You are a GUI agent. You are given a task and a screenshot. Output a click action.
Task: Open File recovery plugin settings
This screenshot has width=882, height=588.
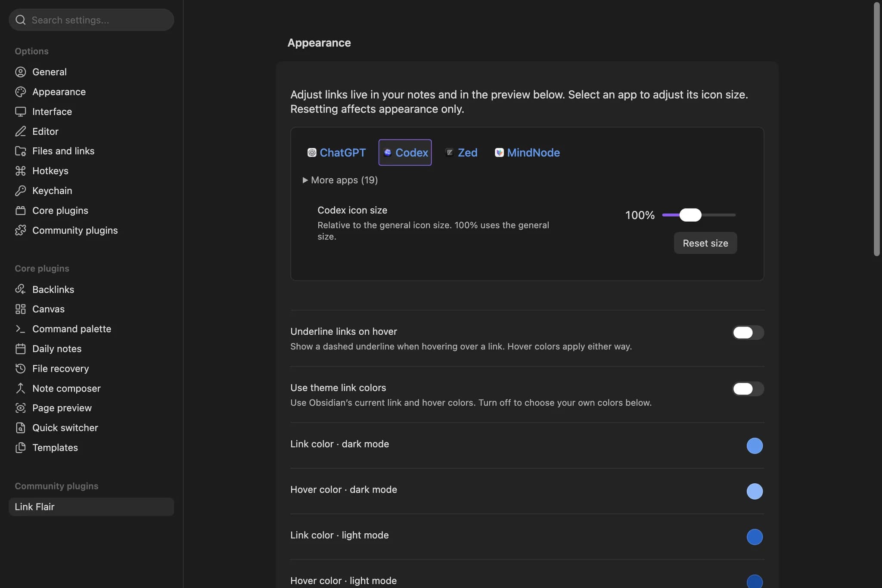coord(91,369)
